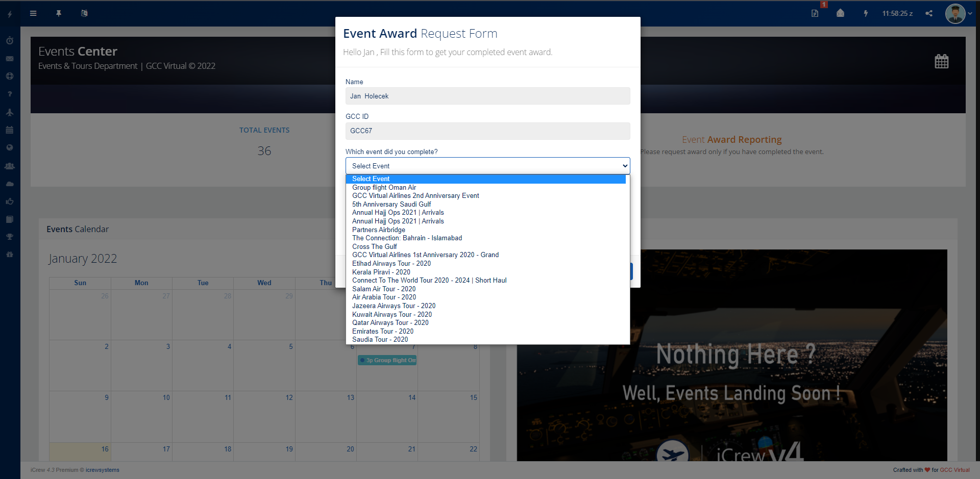Select 'Cross The Gulf' option
This screenshot has width=980, height=479.
click(486, 247)
